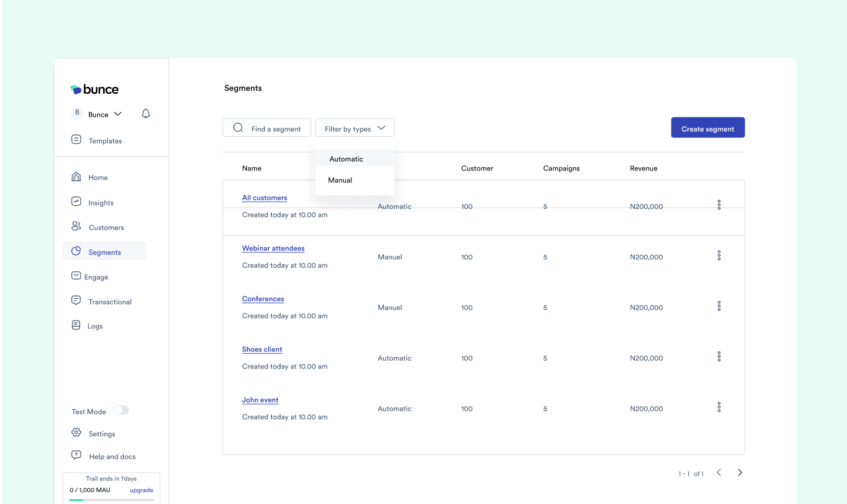
Task: Open the Settings gear icon
Action: (76, 432)
